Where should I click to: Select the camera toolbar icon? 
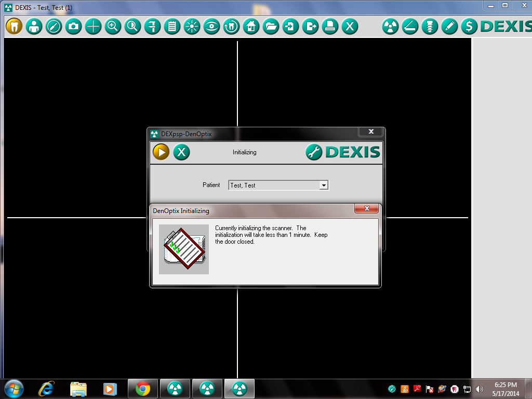[x=73, y=26]
